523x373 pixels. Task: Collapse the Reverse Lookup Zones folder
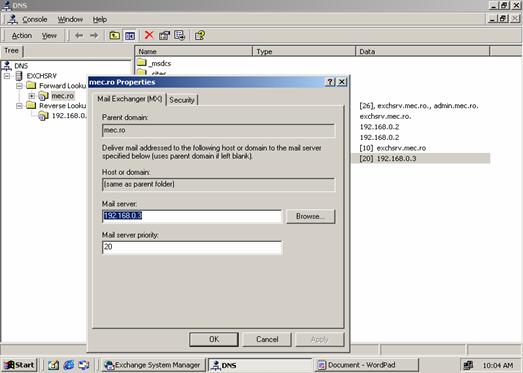(x=19, y=106)
